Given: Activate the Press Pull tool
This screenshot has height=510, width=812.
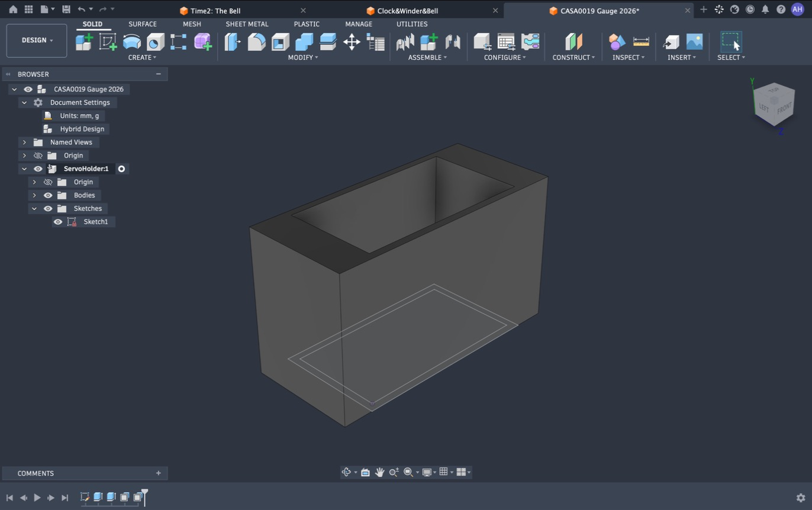Looking at the screenshot, I should click(233, 42).
